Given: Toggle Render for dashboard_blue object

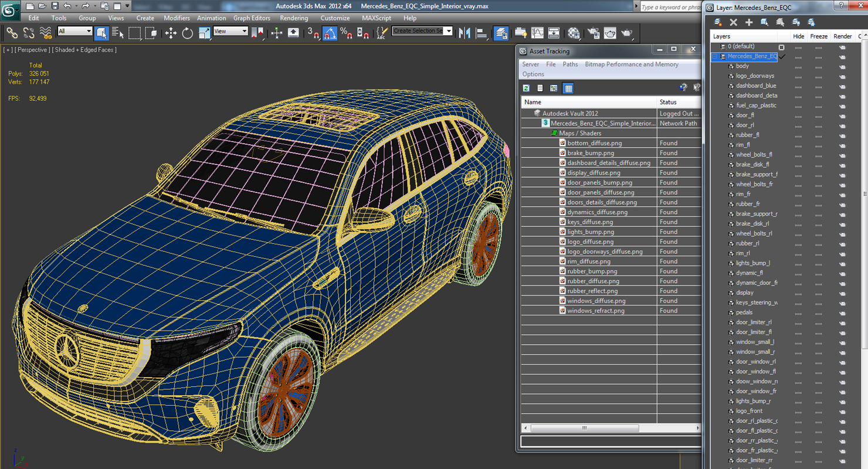Looking at the screenshot, I should [x=842, y=86].
